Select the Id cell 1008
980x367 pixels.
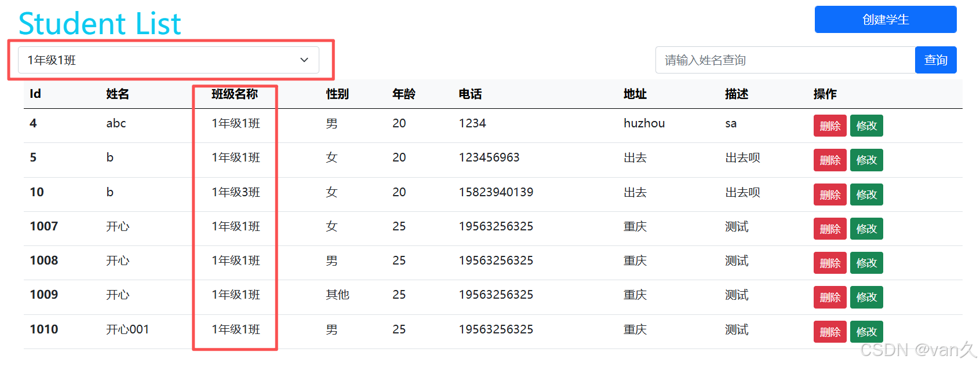(44, 260)
